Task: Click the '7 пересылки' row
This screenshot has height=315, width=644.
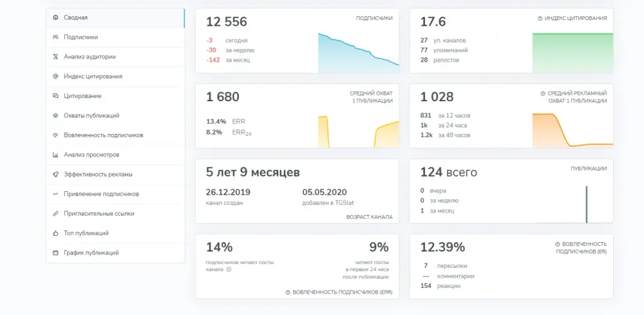Action: click(x=445, y=266)
